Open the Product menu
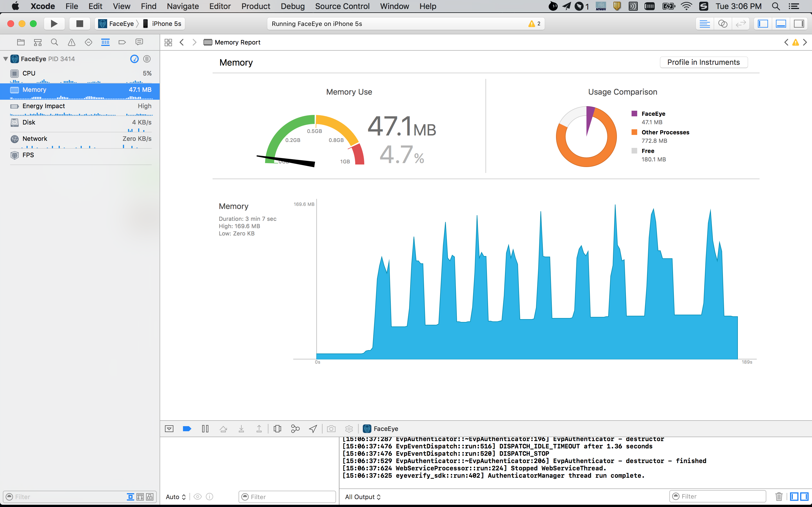 [x=256, y=6]
